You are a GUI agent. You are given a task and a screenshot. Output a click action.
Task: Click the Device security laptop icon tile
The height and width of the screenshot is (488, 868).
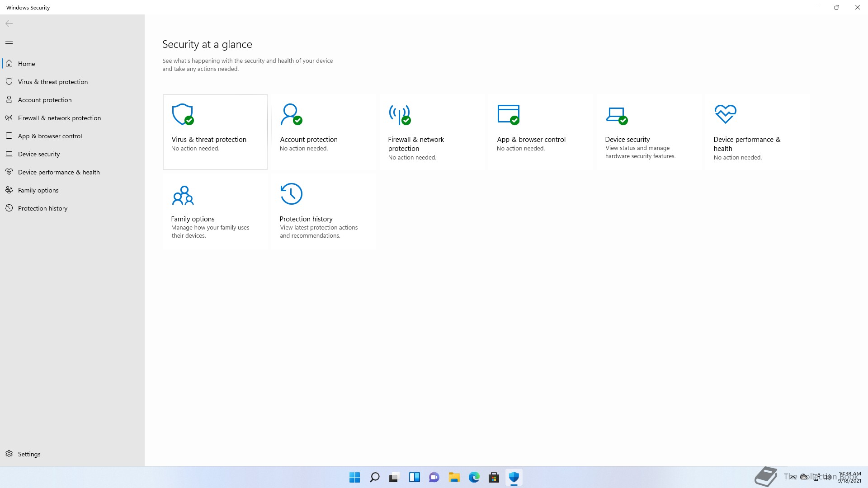click(617, 115)
